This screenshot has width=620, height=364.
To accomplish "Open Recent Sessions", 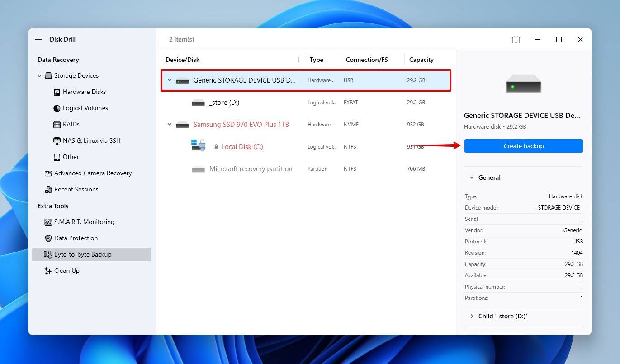I will point(76,190).
